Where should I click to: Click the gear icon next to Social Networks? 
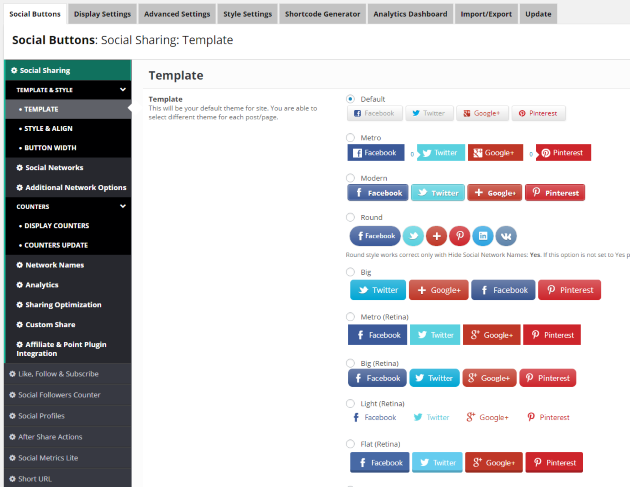[19, 168]
